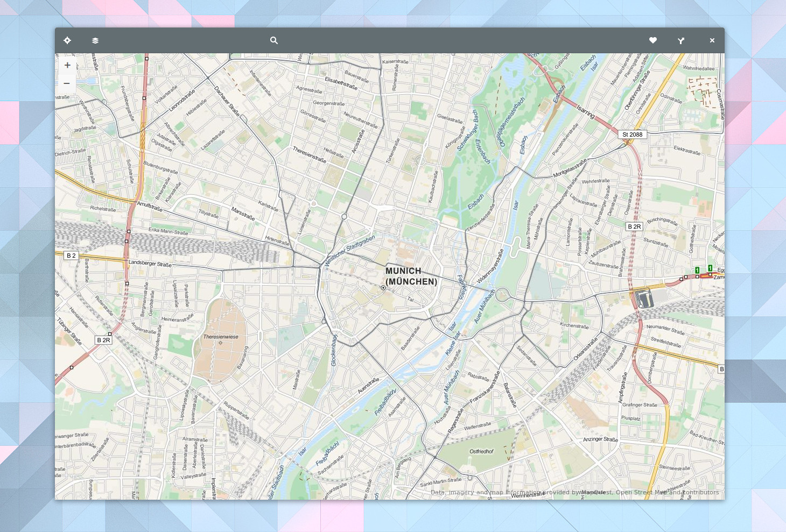This screenshot has height=532, width=786.
Task: Click the Volkartstraße label
Action: [x=166, y=94]
